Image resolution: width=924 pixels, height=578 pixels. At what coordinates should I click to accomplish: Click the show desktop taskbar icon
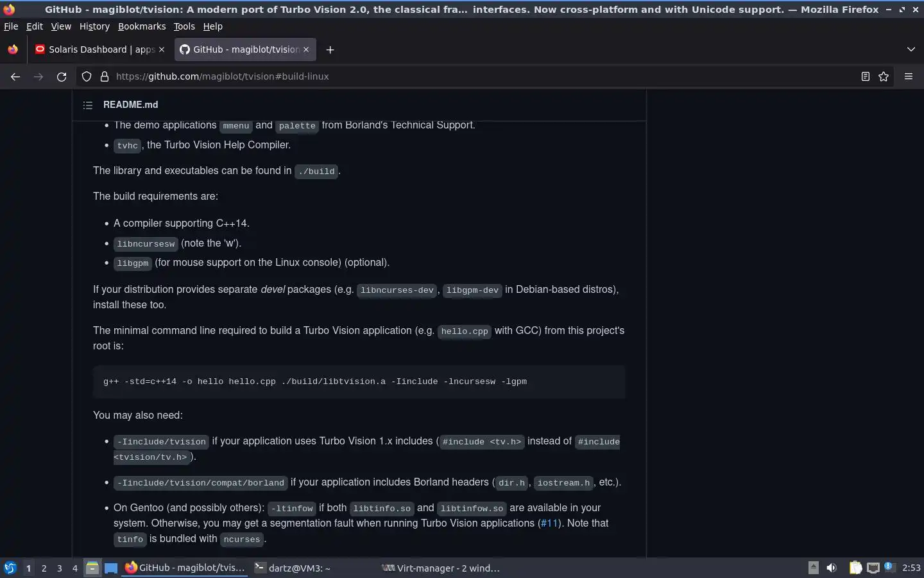(111, 568)
